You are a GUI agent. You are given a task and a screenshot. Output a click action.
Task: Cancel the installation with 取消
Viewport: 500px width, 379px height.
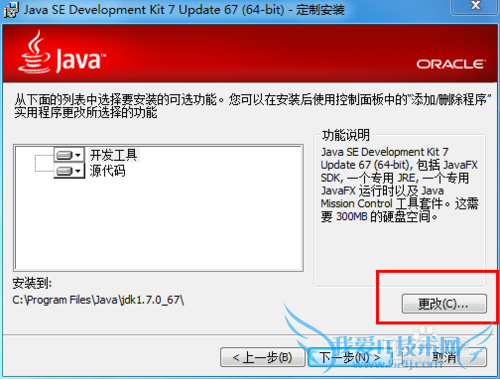[x=444, y=357]
